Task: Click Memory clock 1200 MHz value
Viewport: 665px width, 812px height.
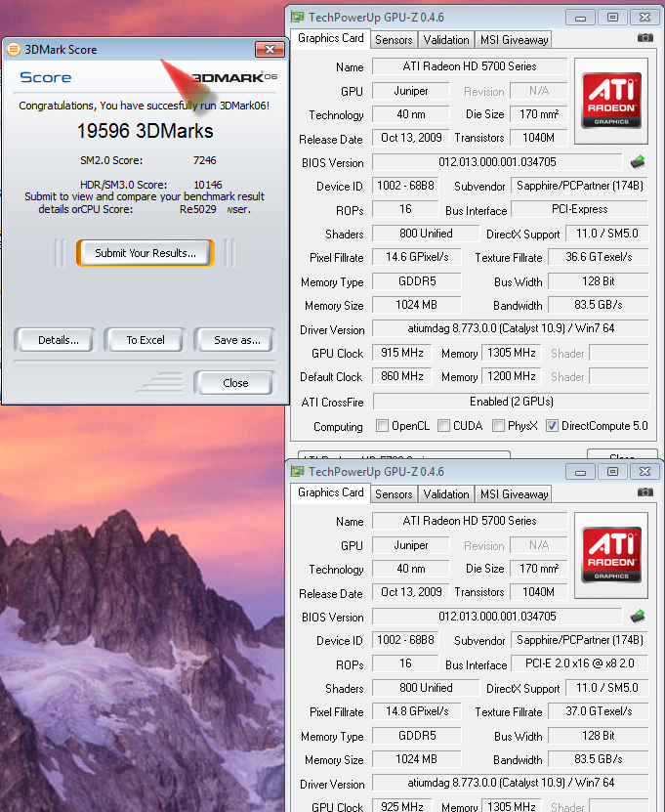Action: [512, 376]
